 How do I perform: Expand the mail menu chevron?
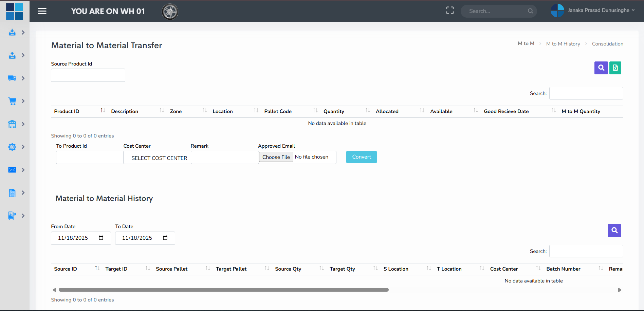[23, 170]
